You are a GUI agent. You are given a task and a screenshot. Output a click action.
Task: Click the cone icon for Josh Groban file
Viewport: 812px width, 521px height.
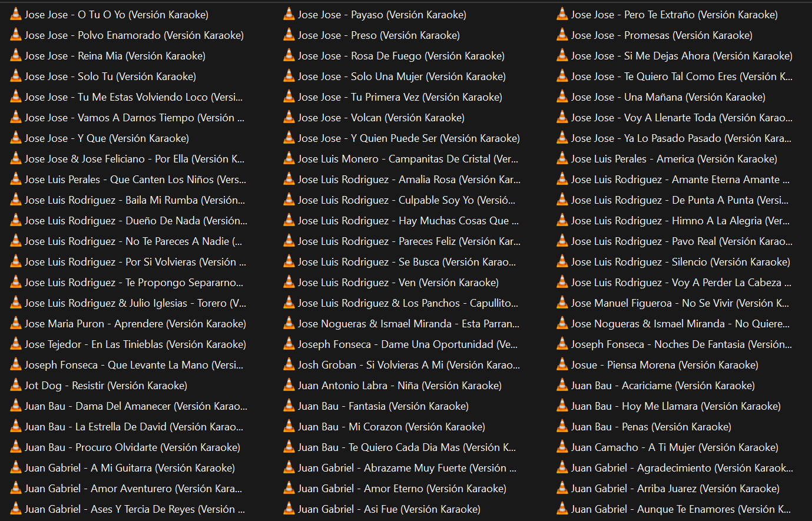coord(289,364)
